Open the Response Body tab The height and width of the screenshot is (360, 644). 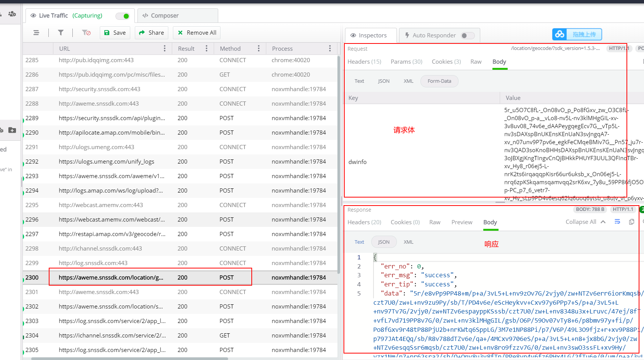(x=490, y=222)
